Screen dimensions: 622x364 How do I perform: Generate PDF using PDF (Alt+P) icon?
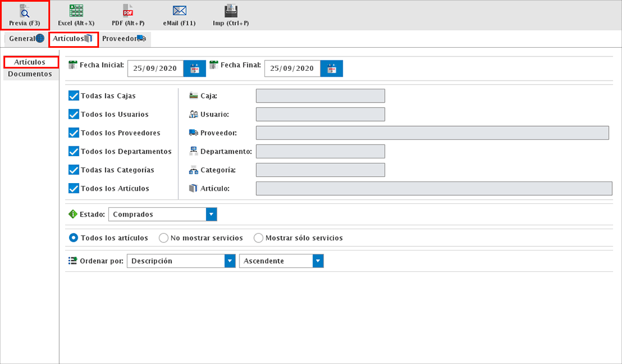pos(128,12)
